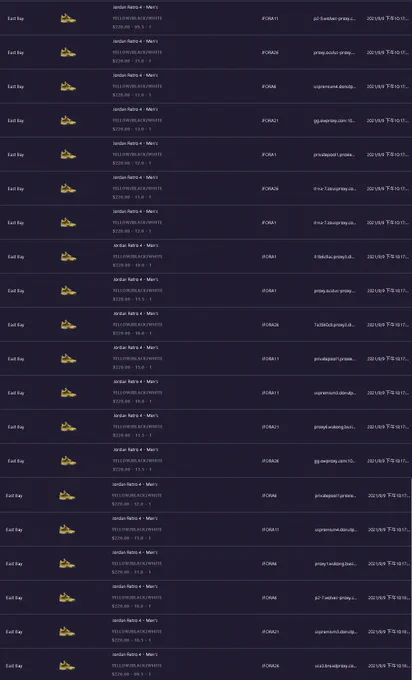Image resolution: width=412 pixels, height=680 pixels.
Task: Select uspremium4 proxy in JFORA6 row
Action: [x=334, y=87]
